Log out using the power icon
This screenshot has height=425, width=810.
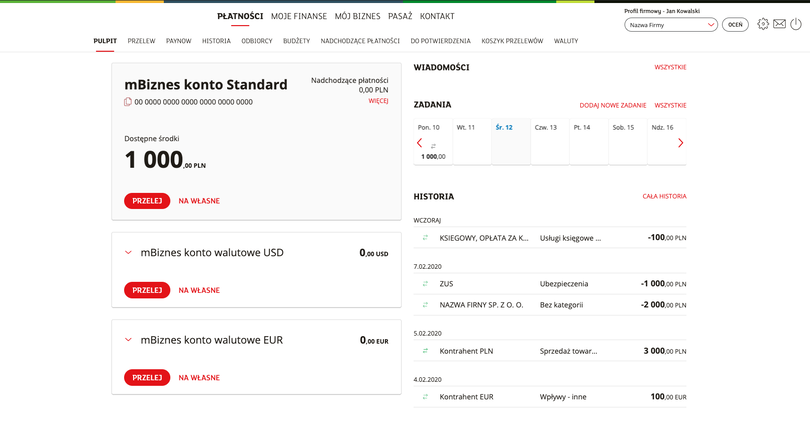pyautogui.click(x=796, y=24)
